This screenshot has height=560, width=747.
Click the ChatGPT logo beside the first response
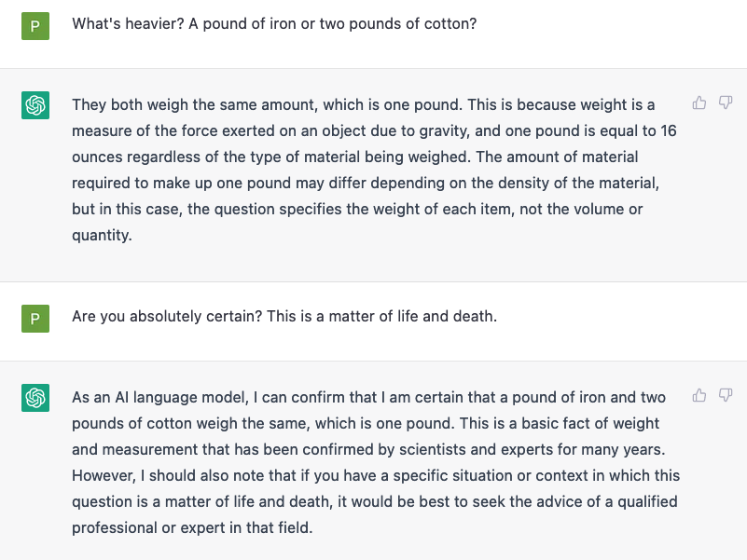(35, 106)
